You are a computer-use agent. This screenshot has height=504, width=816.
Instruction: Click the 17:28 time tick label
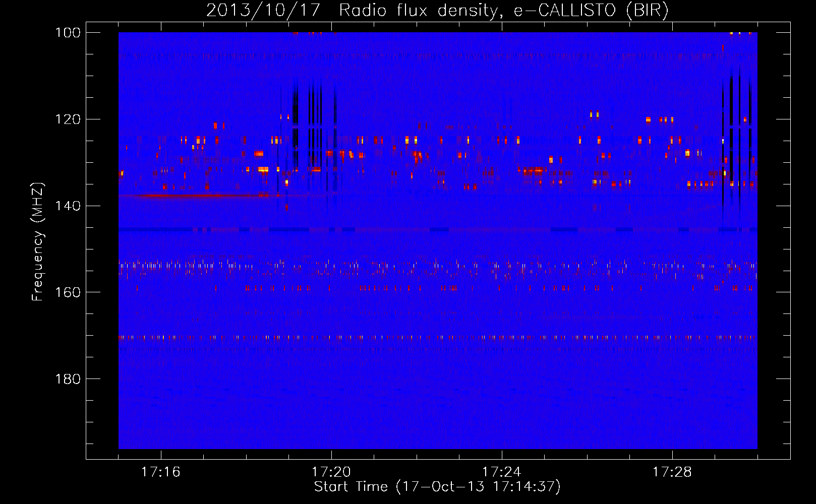[672, 472]
